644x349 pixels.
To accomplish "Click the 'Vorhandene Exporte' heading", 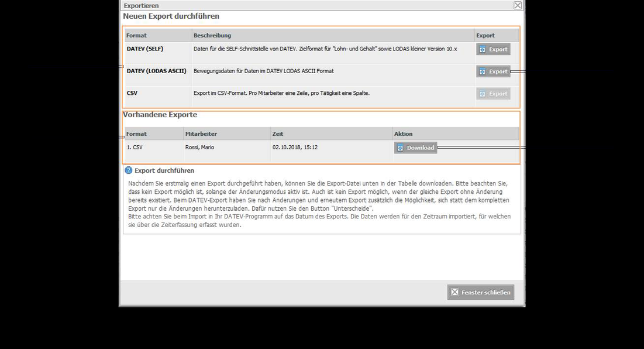I will 160,115.
